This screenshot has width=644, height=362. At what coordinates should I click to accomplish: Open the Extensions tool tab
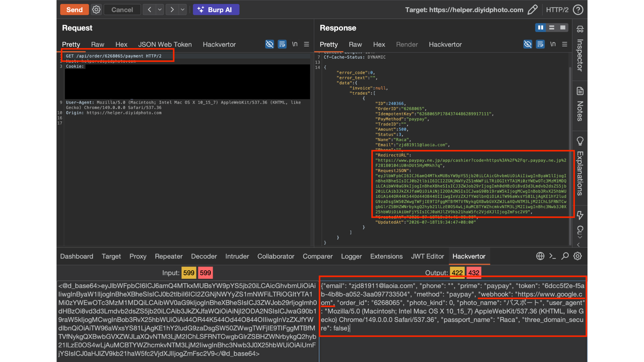pyautogui.click(x=386, y=256)
